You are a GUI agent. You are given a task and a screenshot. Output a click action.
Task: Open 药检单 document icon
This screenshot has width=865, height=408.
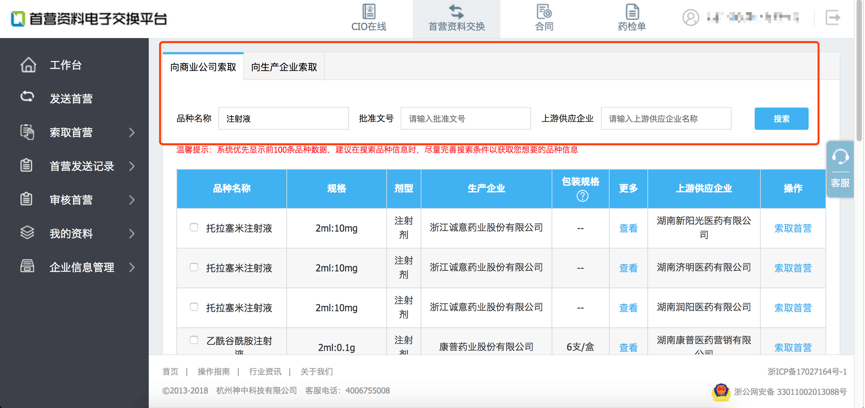pos(632,11)
